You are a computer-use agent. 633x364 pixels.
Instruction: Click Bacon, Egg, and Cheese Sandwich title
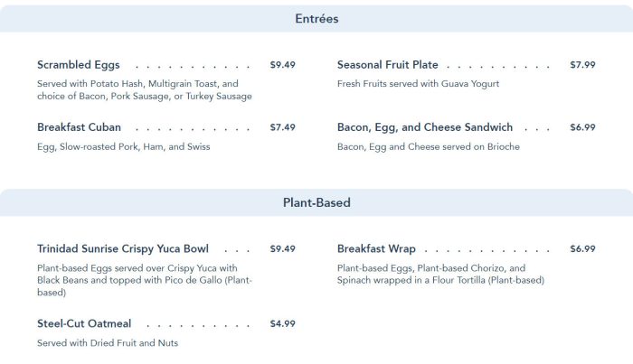(x=425, y=127)
